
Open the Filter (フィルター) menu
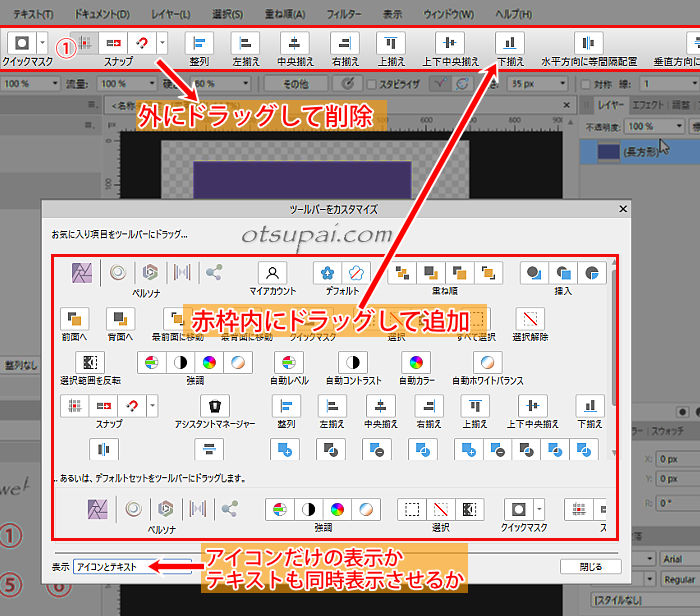coord(345,15)
